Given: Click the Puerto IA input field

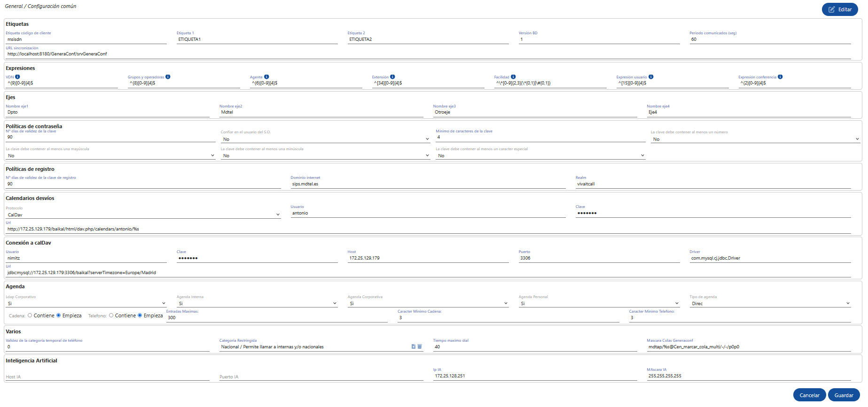Looking at the screenshot, I should 321,376.
